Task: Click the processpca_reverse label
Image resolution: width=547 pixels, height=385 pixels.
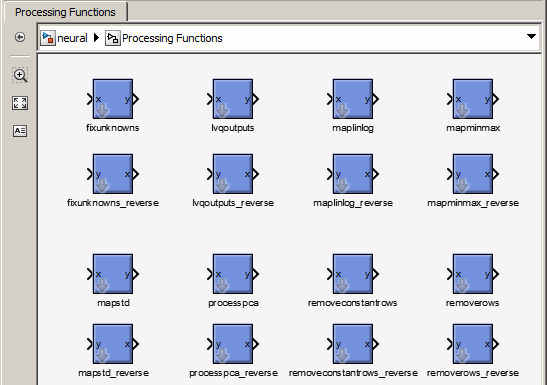Action: [x=233, y=373]
